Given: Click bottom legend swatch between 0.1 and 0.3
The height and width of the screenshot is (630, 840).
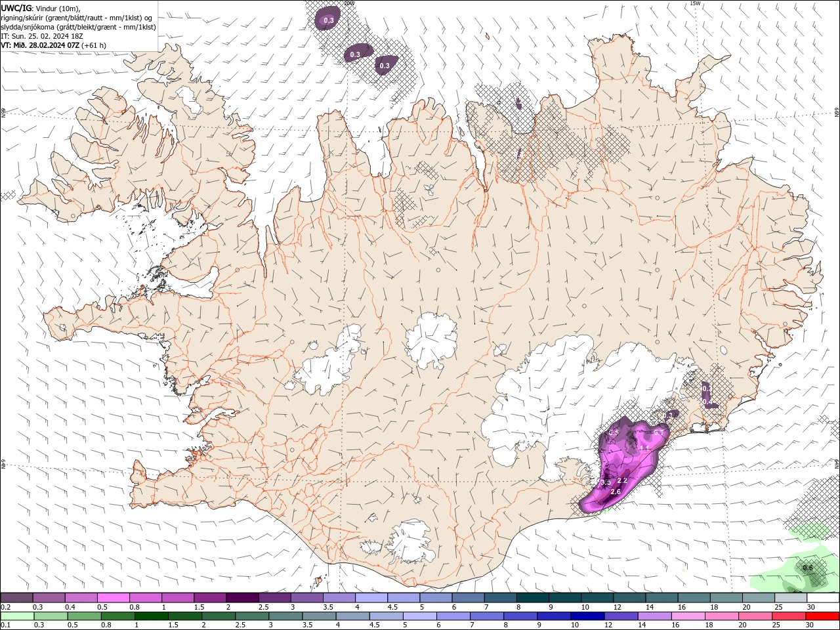Looking at the screenshot, I should click(x=17, y=616).
